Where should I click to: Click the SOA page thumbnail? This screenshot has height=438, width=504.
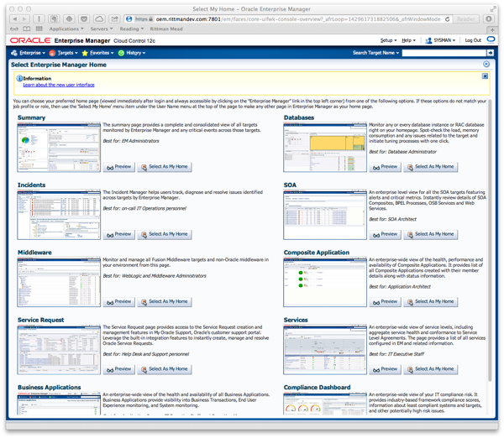tap(325, 215)
